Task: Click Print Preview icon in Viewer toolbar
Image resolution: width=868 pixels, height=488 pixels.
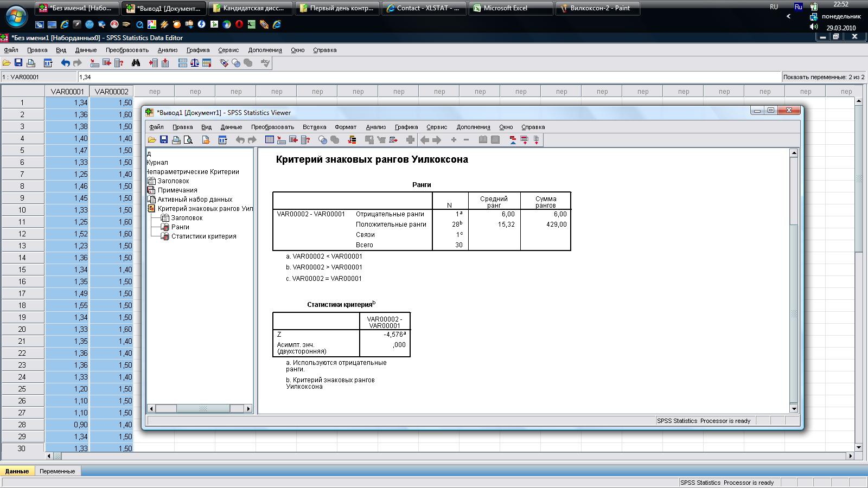Action: [188, 140]
